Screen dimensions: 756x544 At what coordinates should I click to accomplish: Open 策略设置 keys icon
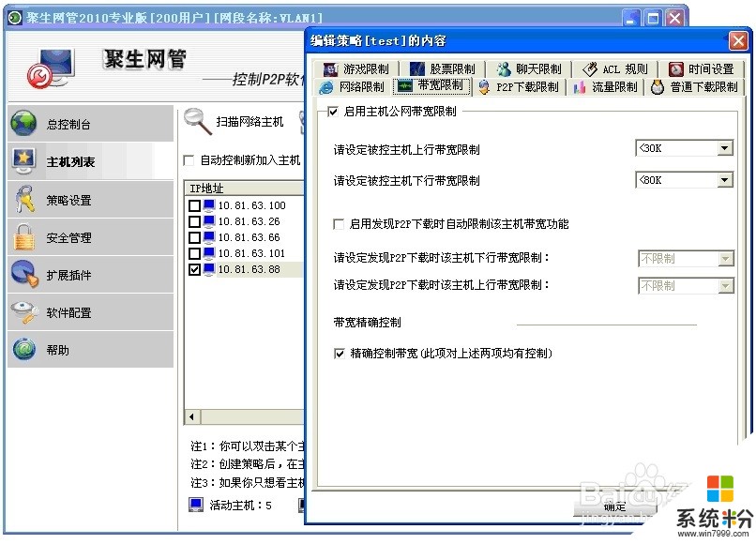pyautogui.click(x=24, y=200)
